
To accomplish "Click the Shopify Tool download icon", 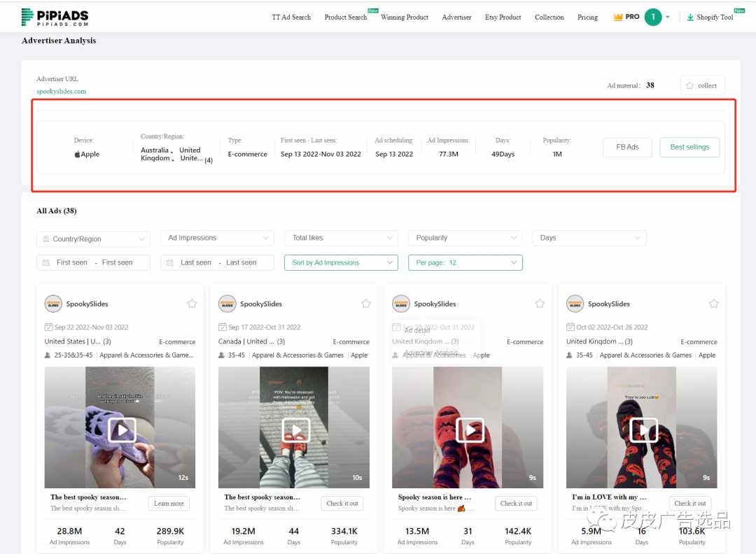I will 690,17.
